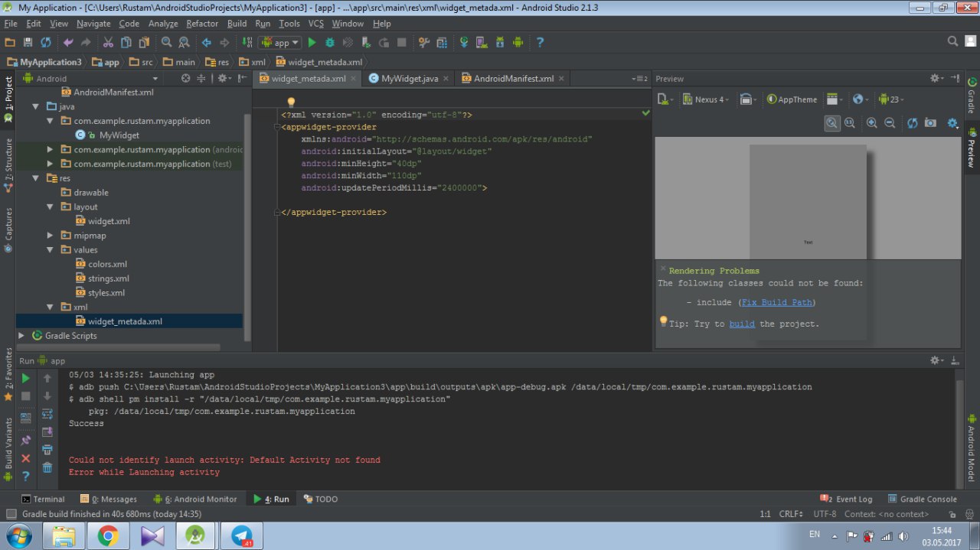
Task: Open the app run configuration dropdown
Action: click(279, 43)
